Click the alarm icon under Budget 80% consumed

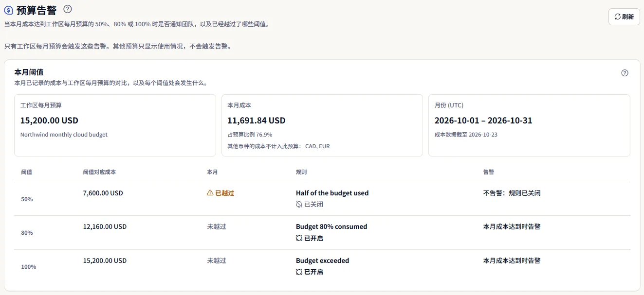pos(299,238)
